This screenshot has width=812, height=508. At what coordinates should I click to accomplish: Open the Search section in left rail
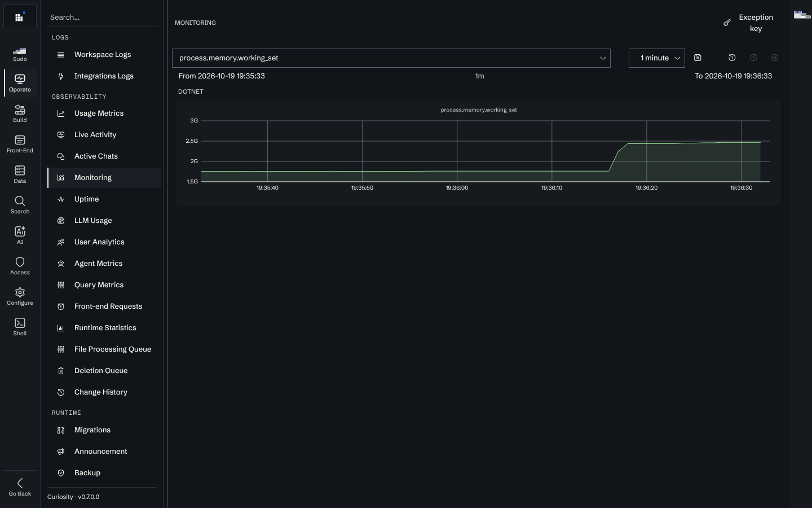point(20,205)
